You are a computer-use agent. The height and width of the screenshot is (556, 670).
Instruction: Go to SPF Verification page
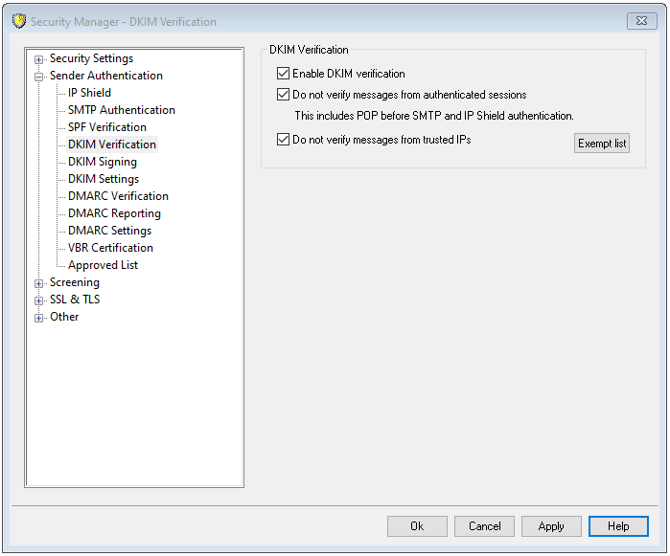(x=107, y=127)
